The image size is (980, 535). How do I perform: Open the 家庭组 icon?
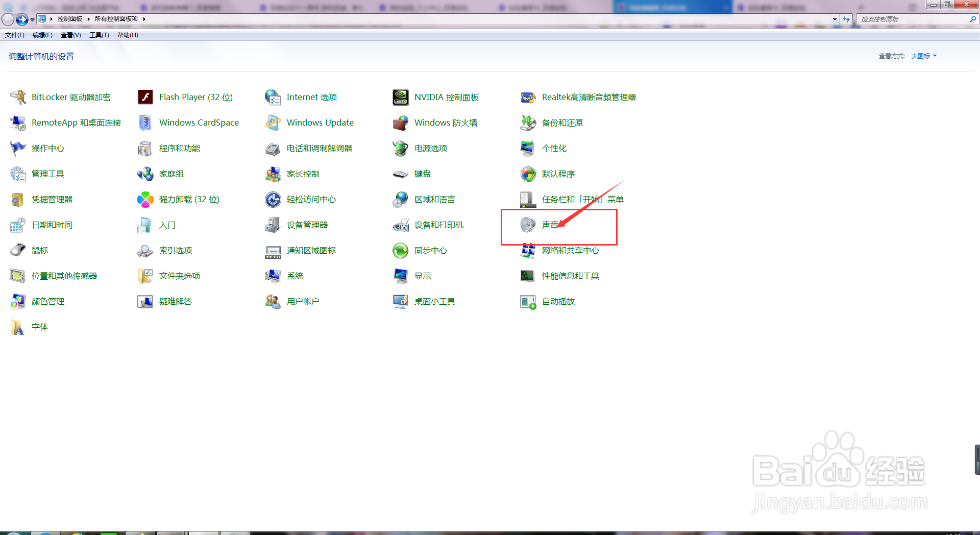coord(145,174)
